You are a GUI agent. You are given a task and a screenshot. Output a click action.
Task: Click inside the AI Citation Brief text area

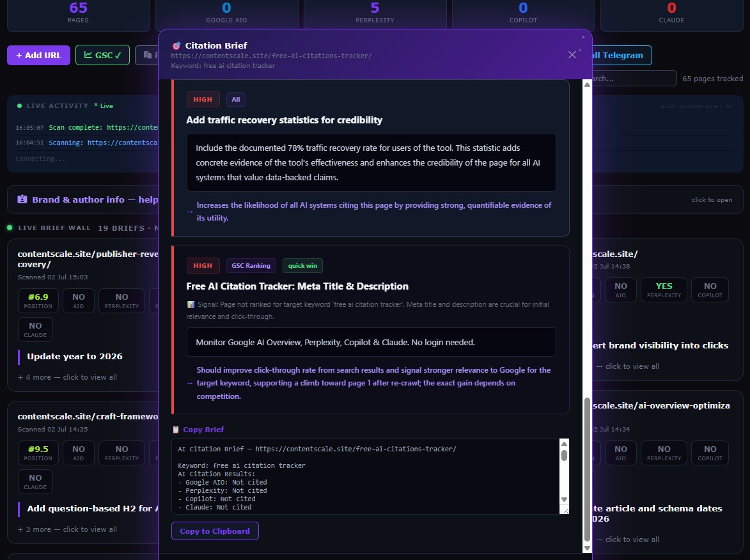366,476
